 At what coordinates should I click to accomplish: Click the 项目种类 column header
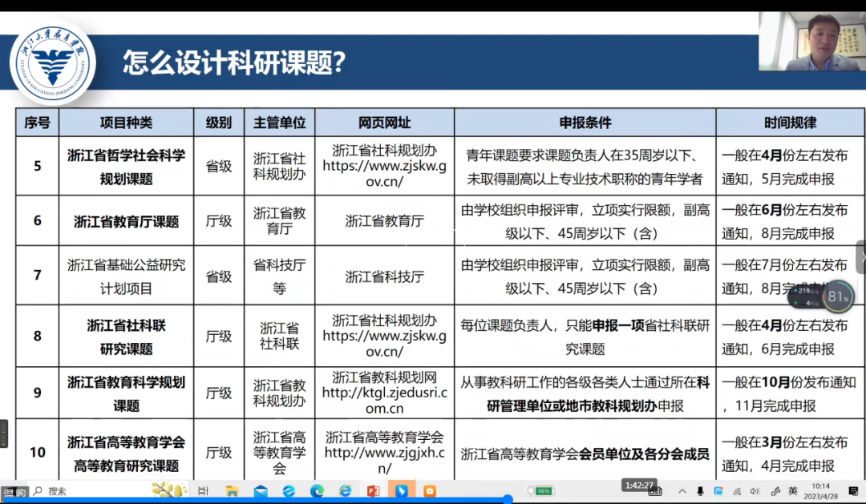coord(126,123)
